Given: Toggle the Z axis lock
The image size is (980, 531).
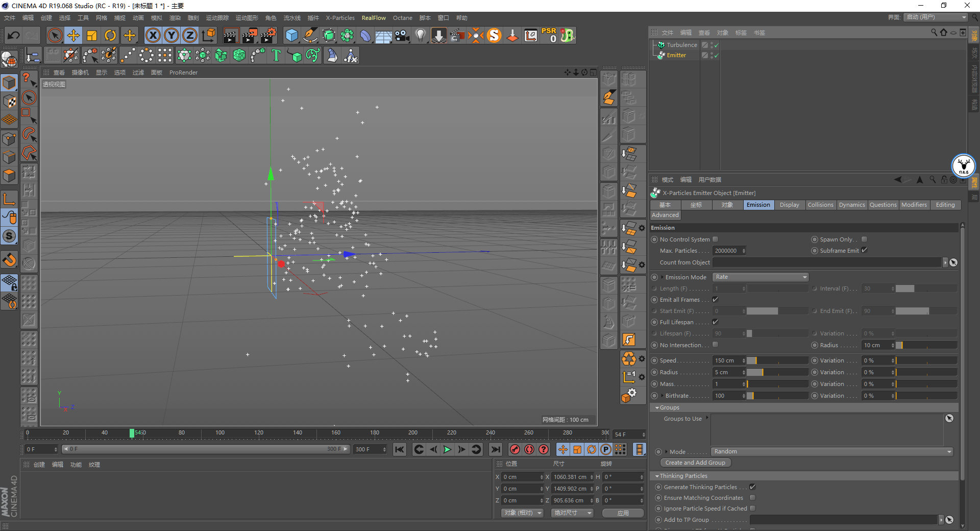Looking at the screenshot, I should click(190, 35).
